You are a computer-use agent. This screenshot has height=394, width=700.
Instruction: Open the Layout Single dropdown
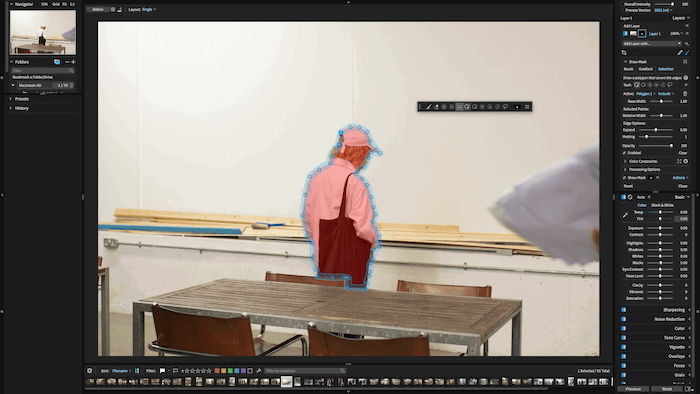(149, 9)
